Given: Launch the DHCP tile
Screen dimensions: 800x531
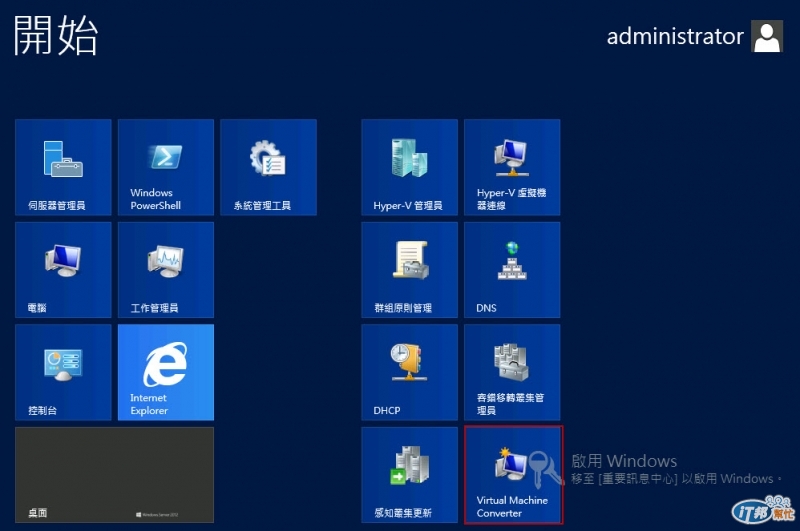Looking at the screenshot, I should coord(409,372).
